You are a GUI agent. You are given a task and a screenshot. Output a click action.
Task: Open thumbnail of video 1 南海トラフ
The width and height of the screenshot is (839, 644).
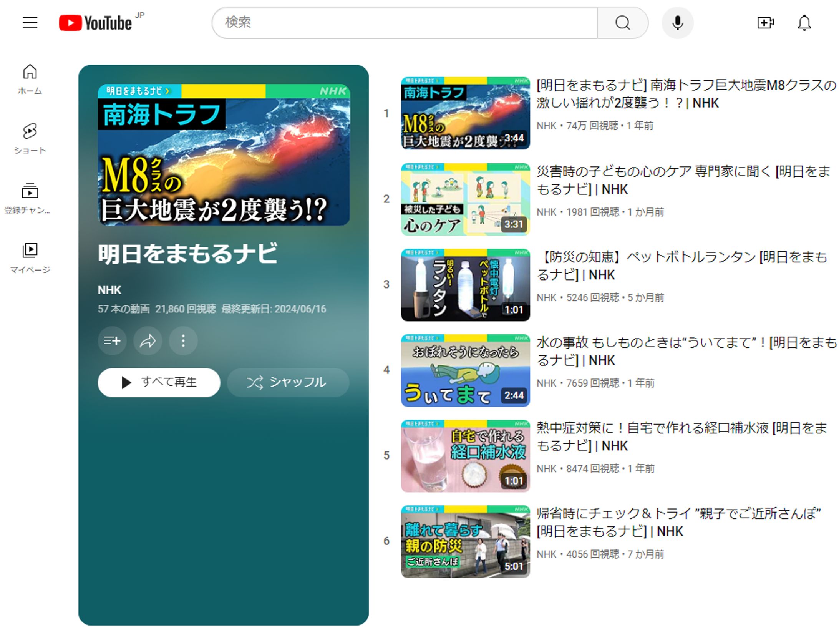pos(465,113)
